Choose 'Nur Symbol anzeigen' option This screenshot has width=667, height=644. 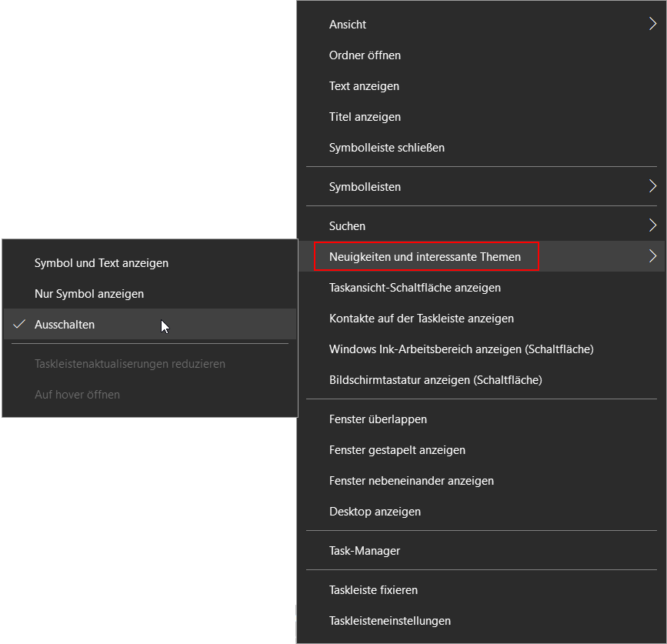pyautogui.click(x=89, y=294)
